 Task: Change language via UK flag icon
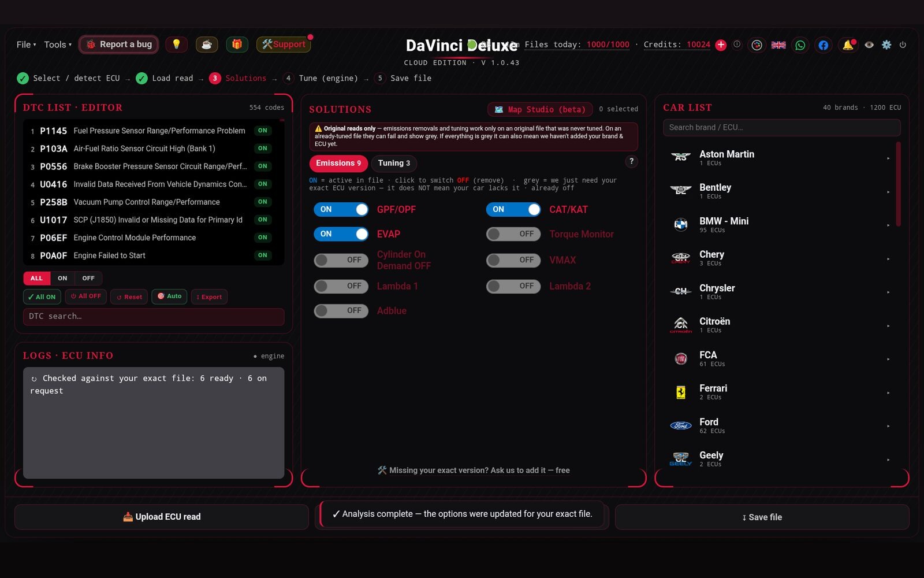point(778,45)
